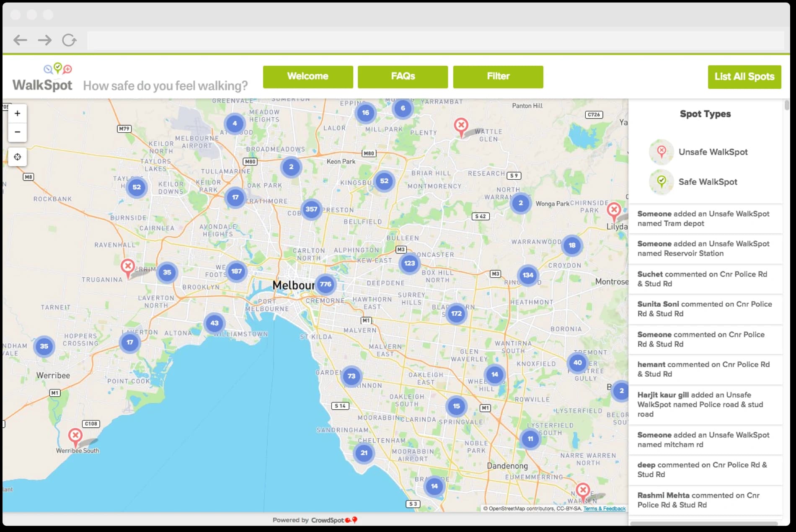Open activity about mitcham rd

click(x=706, y=440)
